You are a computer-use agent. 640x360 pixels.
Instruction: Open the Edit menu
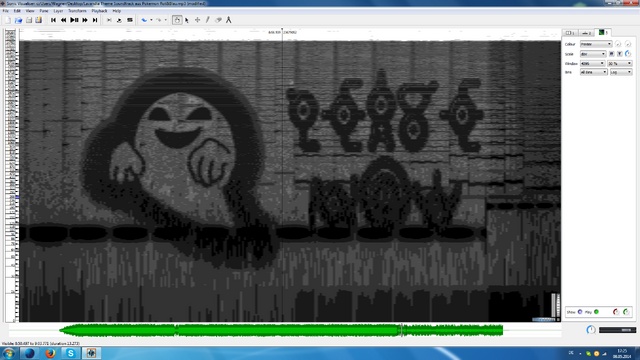click(17, 11)
